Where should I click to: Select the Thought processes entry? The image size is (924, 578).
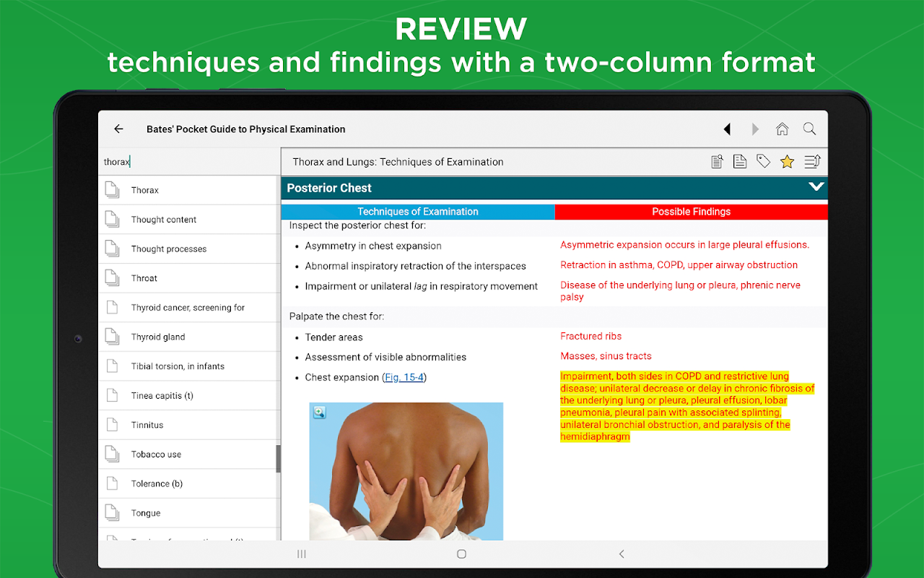(189, 249)
